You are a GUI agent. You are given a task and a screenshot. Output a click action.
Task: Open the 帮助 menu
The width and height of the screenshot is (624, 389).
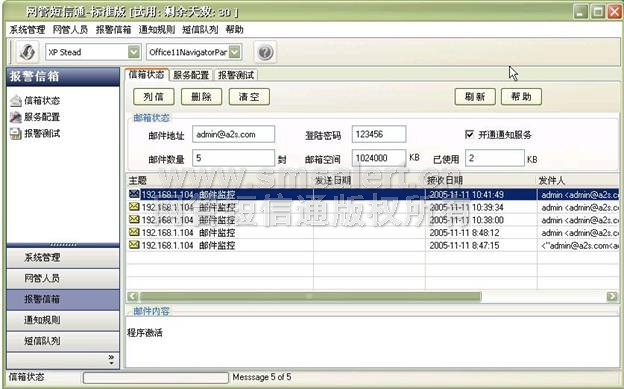(x=234, y=29)
